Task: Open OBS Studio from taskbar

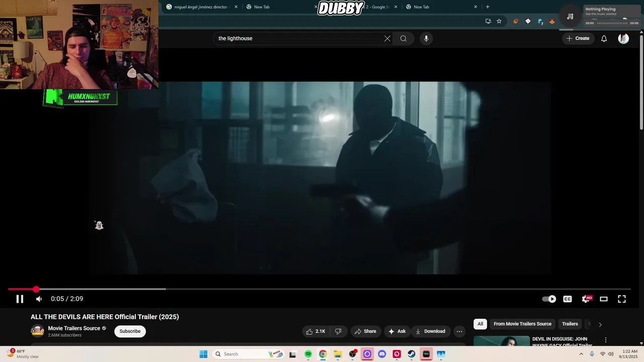Action: pos(352,354)
